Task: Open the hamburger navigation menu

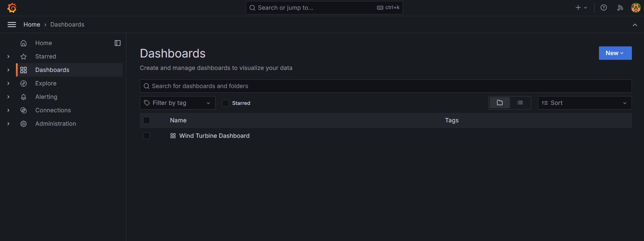Action: (12, 25)
